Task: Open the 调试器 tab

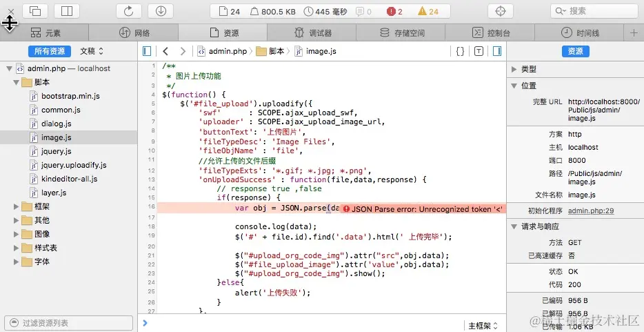Action: click(x=312, y=33)
